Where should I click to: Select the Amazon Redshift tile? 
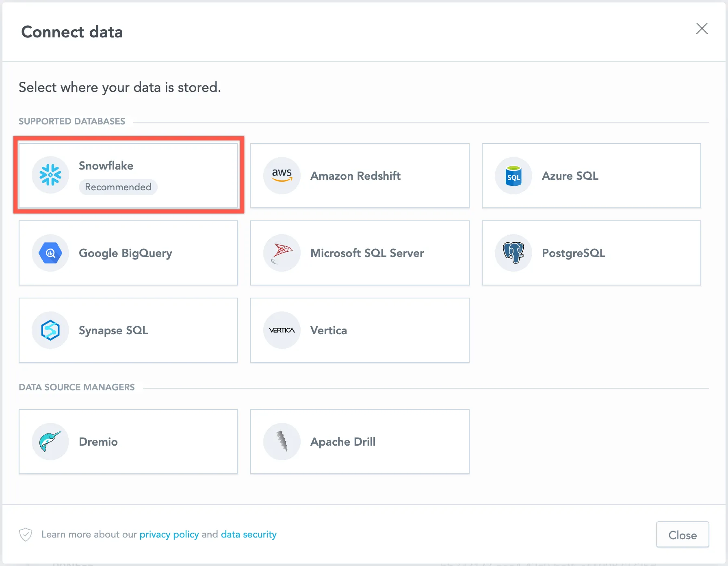360,175
